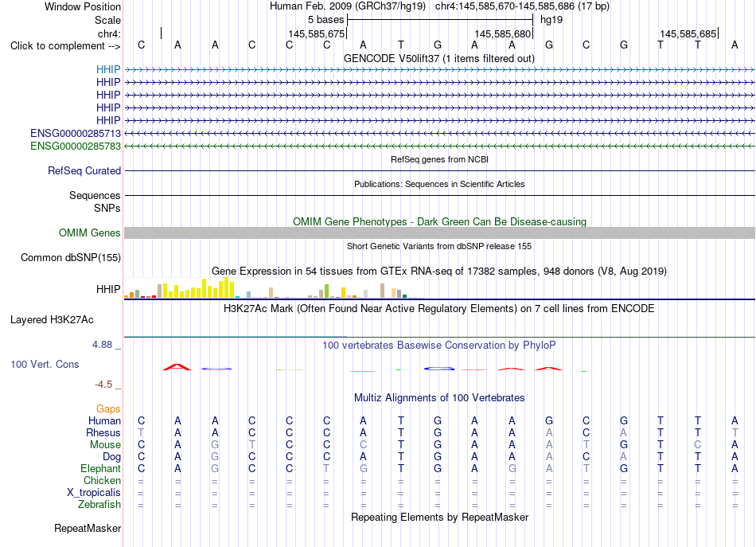Viewport: 756px width, 547px height.
Task: Click the 100 Vert. Cons track label
Action: click(45, 365)
